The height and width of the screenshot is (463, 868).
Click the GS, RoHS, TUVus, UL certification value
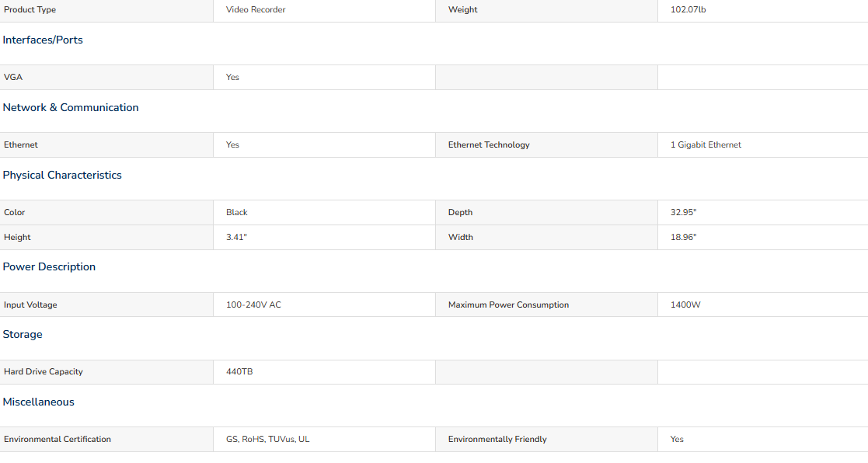(x=268, y=439)
